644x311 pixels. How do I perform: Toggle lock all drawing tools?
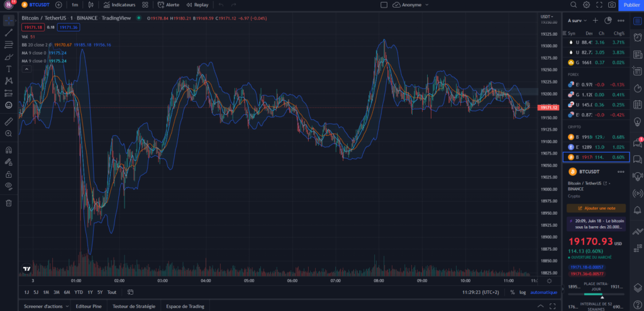(x=9, y=175)
